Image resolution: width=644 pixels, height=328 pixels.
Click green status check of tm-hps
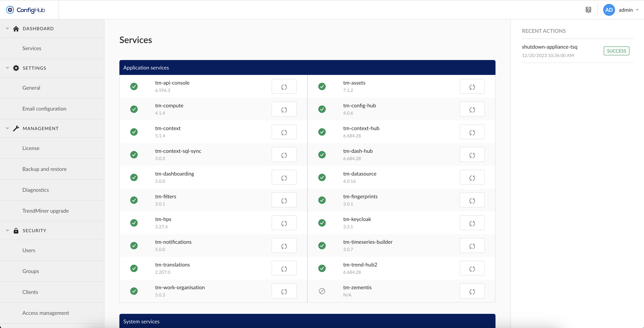134,223
